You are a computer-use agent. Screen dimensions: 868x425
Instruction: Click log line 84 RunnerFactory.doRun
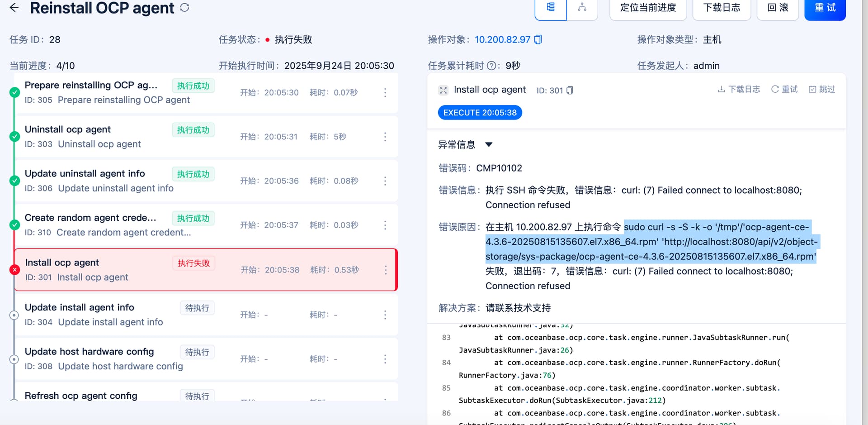[x=620, y=369]
